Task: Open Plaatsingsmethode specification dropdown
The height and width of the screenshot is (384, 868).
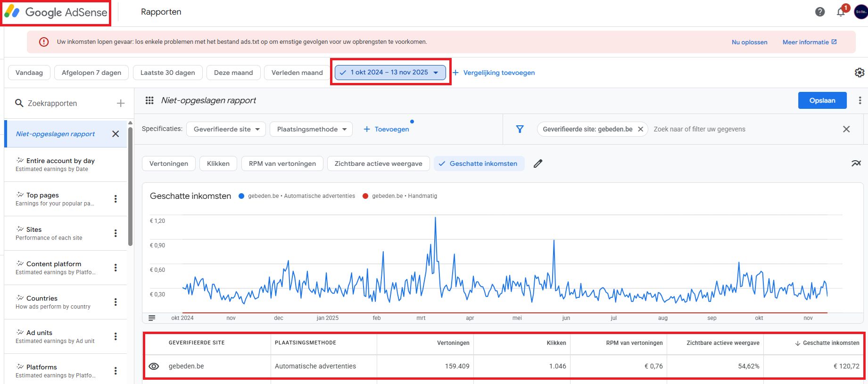Action: coord(311,129)
